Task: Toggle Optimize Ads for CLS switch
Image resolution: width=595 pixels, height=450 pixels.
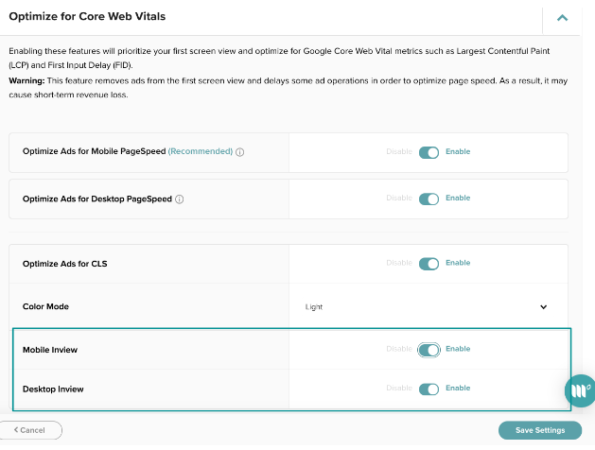Action: 429,264
